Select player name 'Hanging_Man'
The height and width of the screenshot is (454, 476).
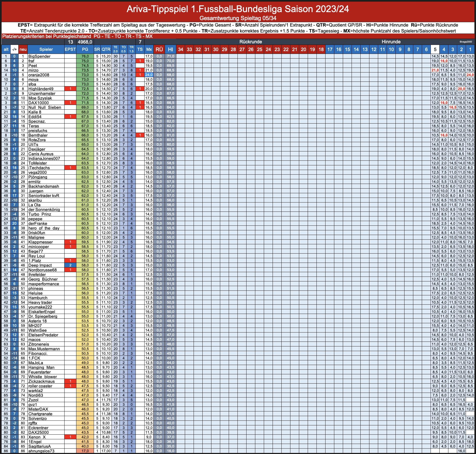41,367
